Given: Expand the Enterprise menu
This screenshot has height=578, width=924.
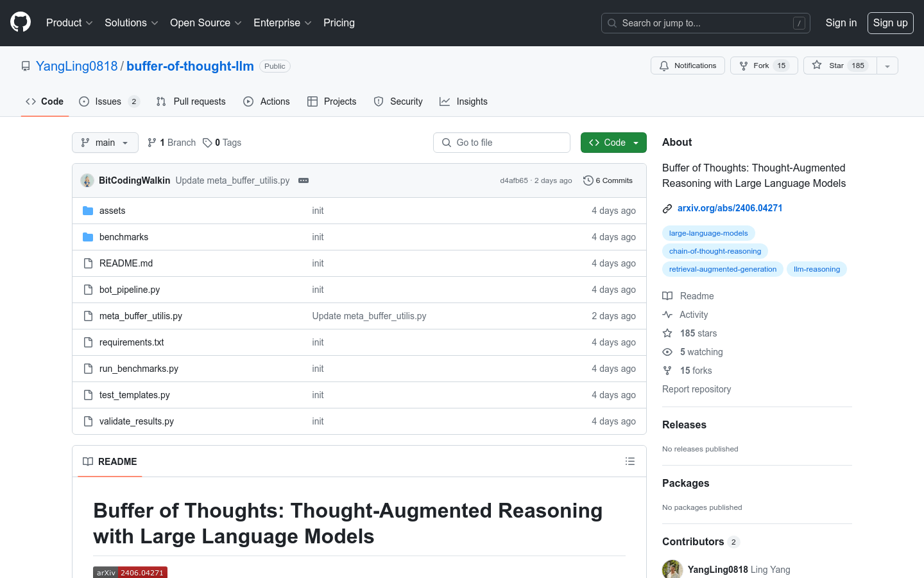Looking at the screenshot, I should (x=282, y=22).
